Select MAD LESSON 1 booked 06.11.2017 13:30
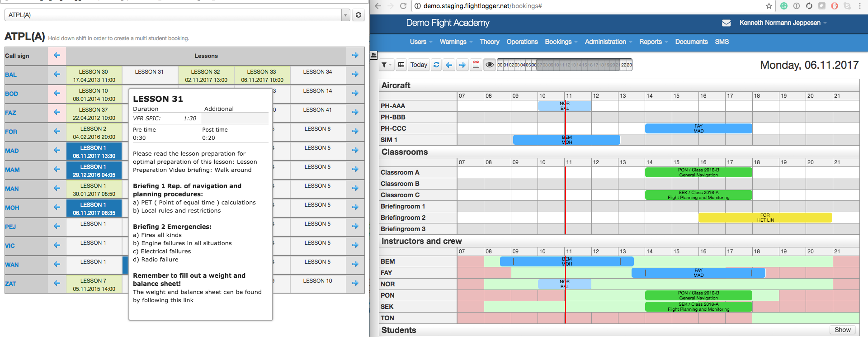This screenshot has height=337, width=868. 94,152
